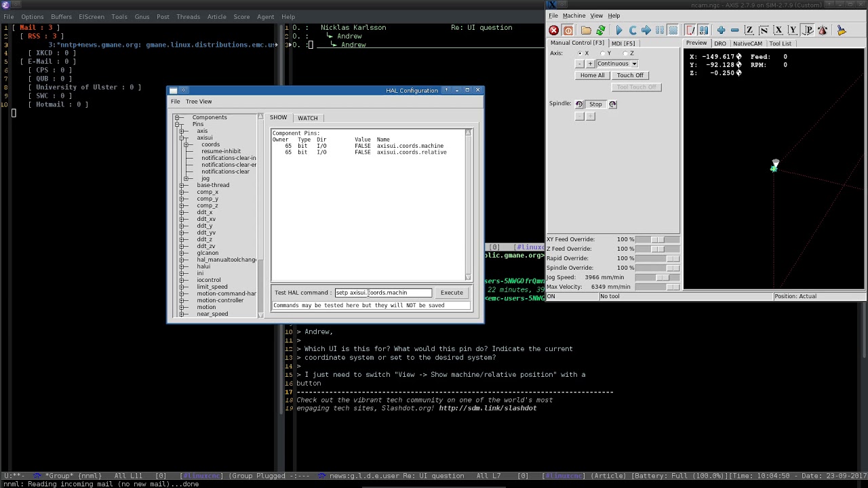The height and width of the screenshot is (488, 868).
Task: Toggle the Machine Power icon in AXIS
Action: pyautogui.click(x=568, y=30)
